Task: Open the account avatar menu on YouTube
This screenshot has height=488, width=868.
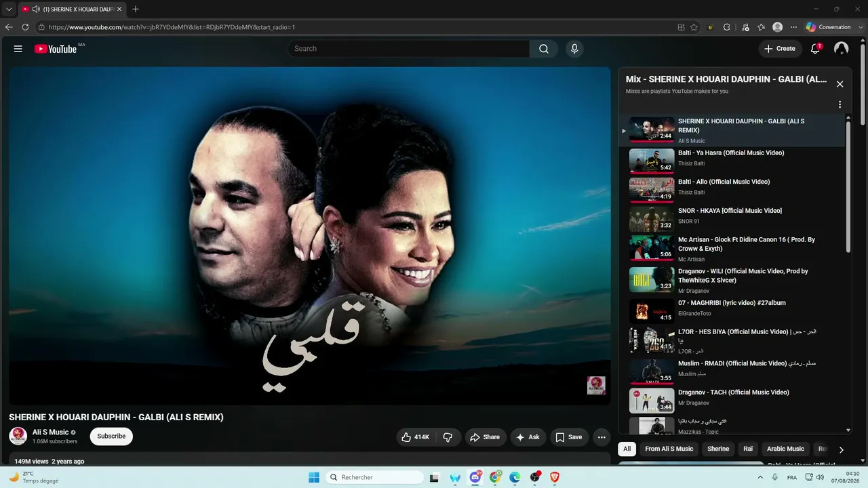Action: point(841,49)
